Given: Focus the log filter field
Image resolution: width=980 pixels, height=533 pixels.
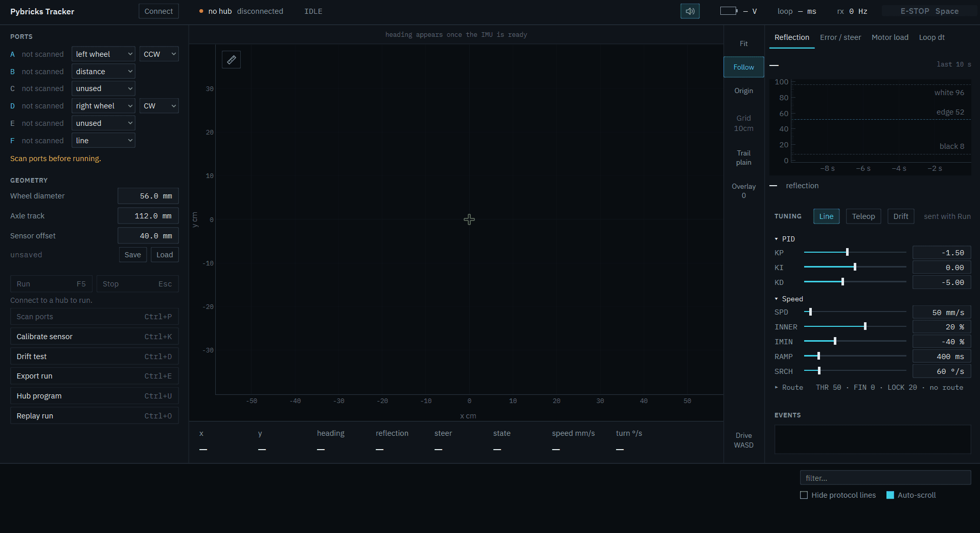Looking at the screenshot, I should pyautogui.click(x=885, y=478).
